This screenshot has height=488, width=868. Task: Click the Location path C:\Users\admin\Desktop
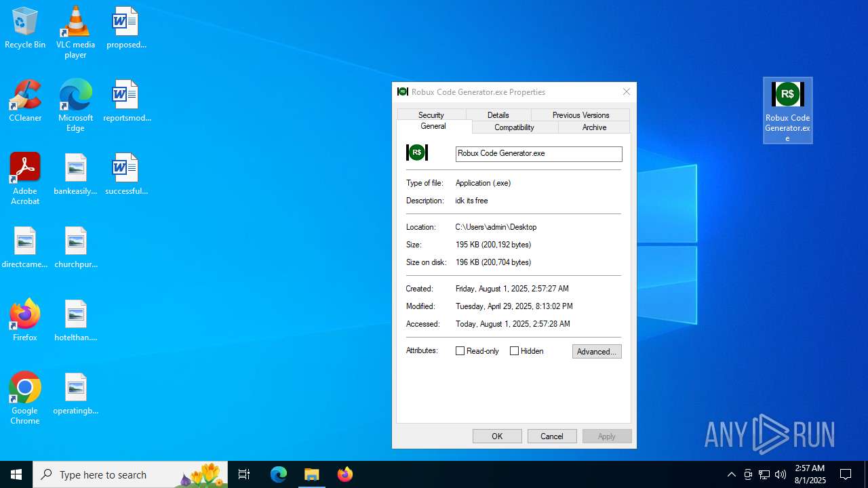(x=496, y=227)
